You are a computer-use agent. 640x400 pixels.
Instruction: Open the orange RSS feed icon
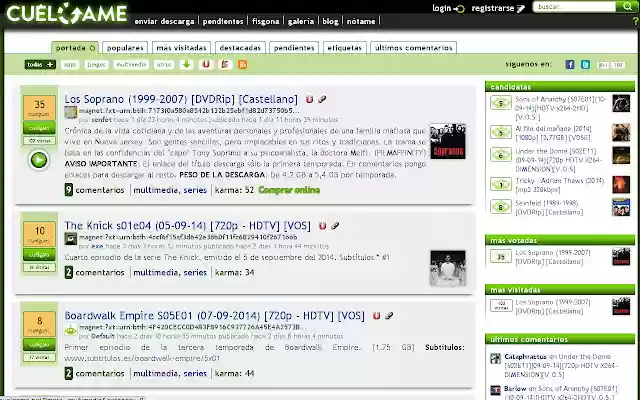click(x=242, y=64)
